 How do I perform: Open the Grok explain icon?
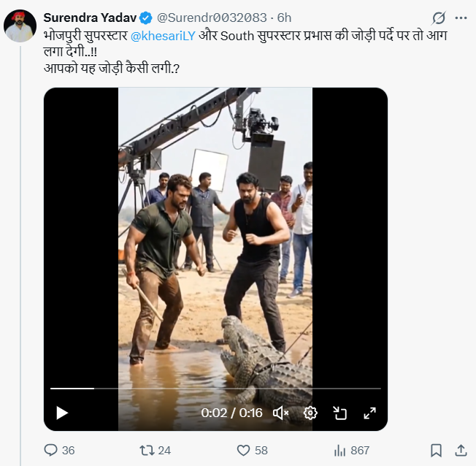[x=439, y=18]
